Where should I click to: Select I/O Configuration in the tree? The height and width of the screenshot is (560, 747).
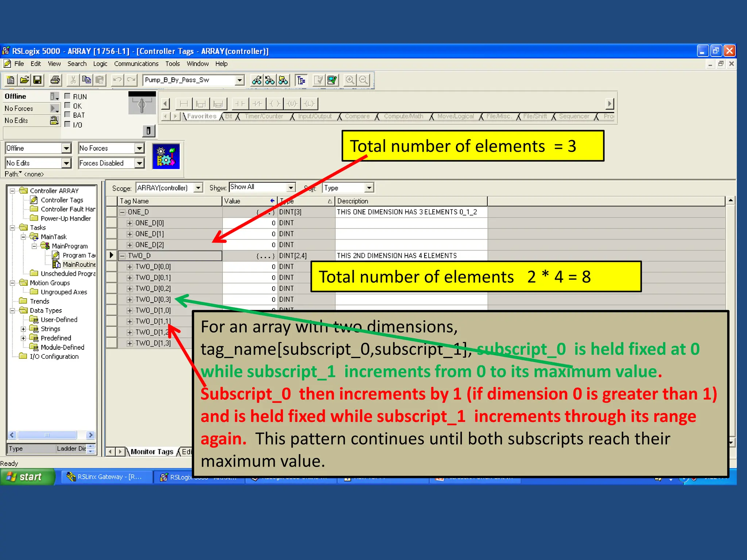click(x=54, y=357)
